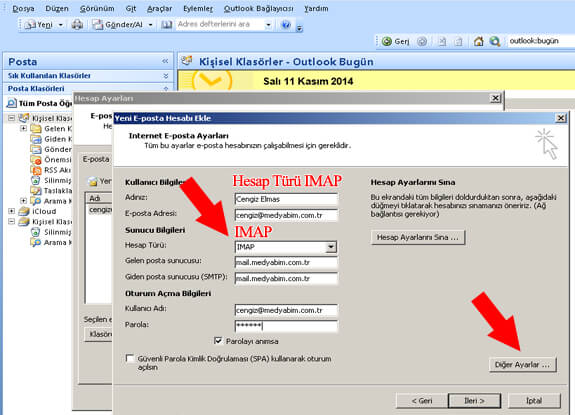
Task: Collapse the Posta navigation pane
Action: 165,61
